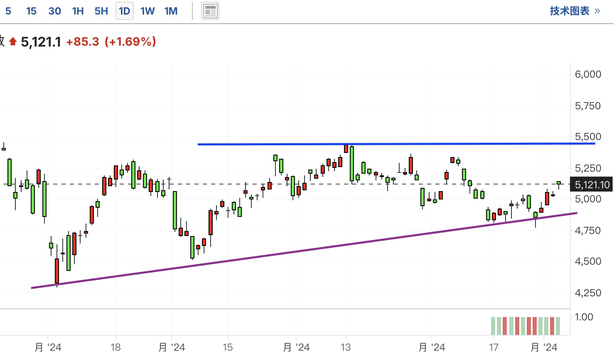Switch to the 1W weekly chart
Image resolution: width=614 pixels, height=364 pixels.
coord(147,11)
